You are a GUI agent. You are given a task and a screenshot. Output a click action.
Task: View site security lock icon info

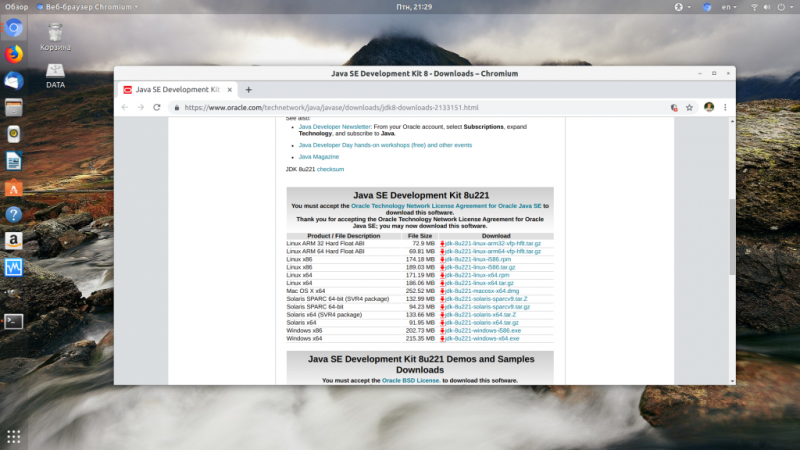pos(177,108)
